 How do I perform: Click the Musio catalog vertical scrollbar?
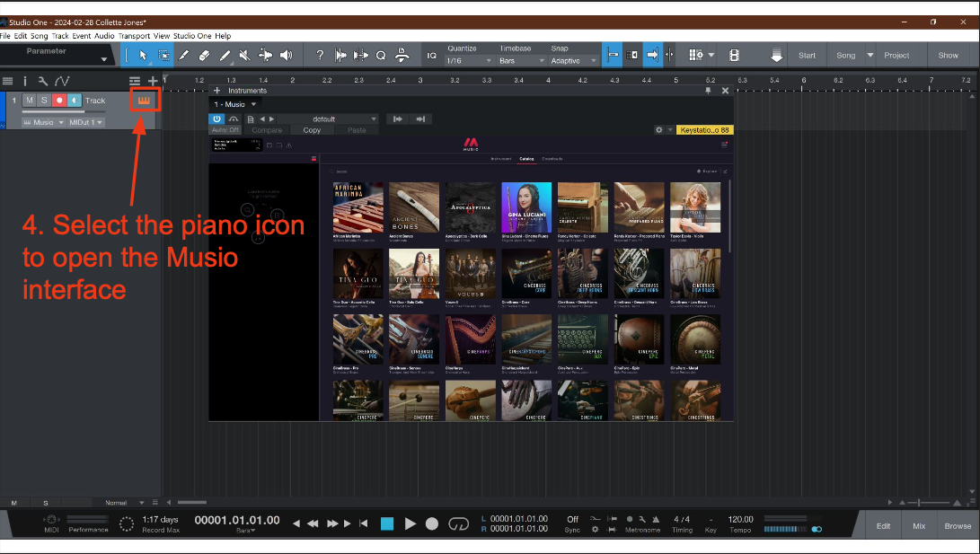coord(730,215)
